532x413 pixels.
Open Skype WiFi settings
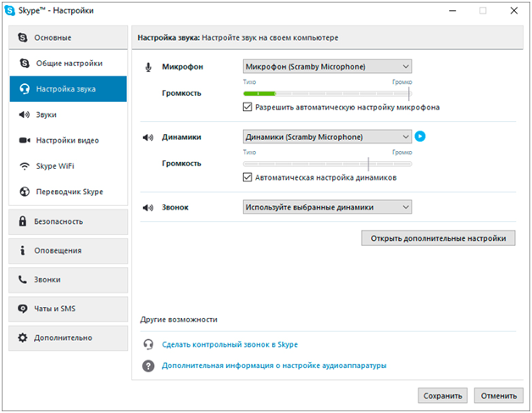tap(69, 166)
